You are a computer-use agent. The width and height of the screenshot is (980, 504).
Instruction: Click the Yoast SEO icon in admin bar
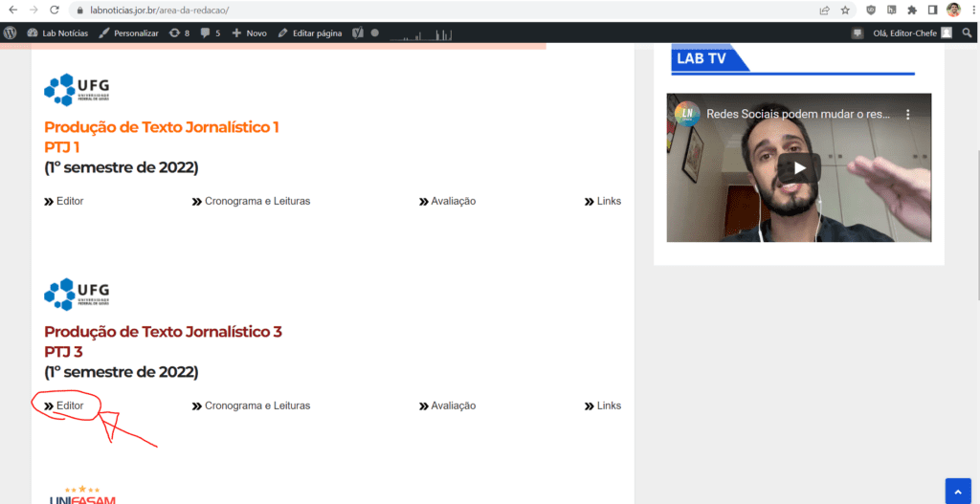click(x=357, y=33)
